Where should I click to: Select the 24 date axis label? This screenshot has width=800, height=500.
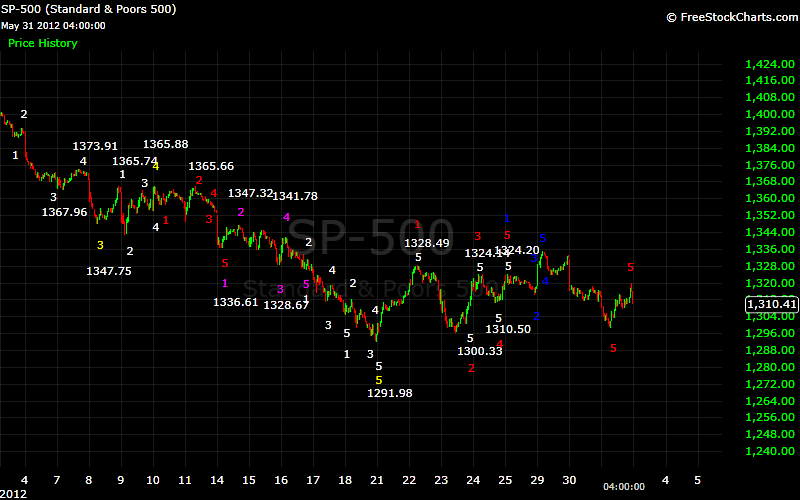pos(473,480)
